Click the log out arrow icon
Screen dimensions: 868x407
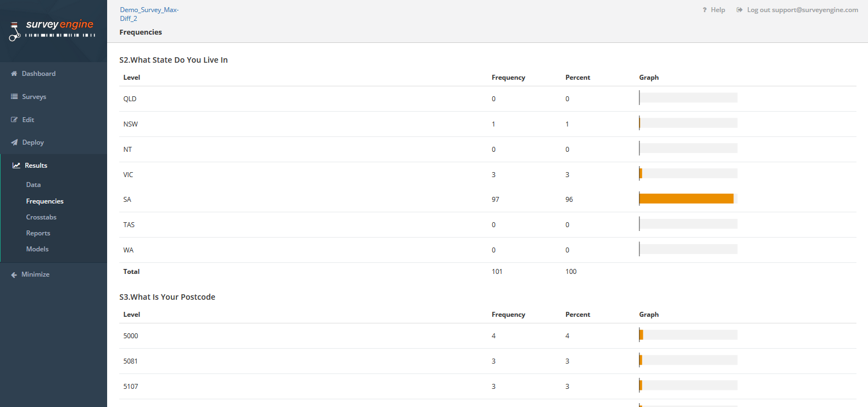click(x=739, y=10)
